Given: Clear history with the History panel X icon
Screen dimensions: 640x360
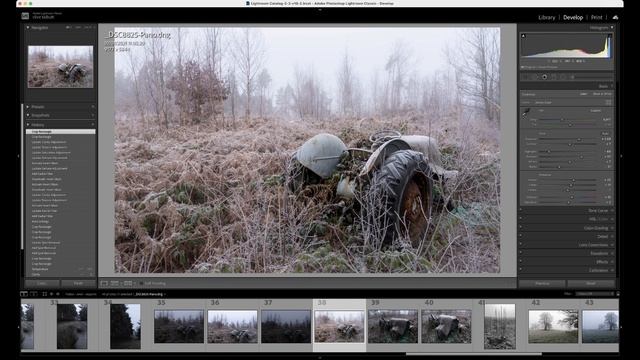Looking at the screenshot, I should (93, 124).
